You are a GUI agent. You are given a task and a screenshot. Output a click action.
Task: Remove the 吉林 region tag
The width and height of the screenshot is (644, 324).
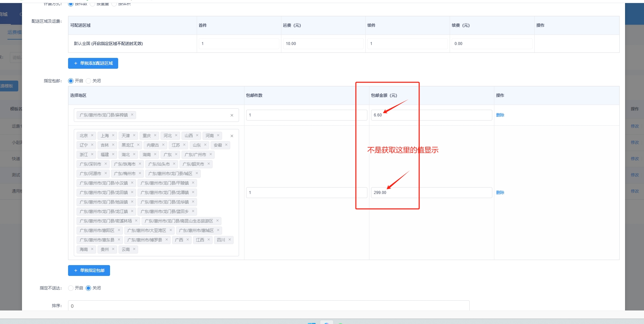coord(113,145)
